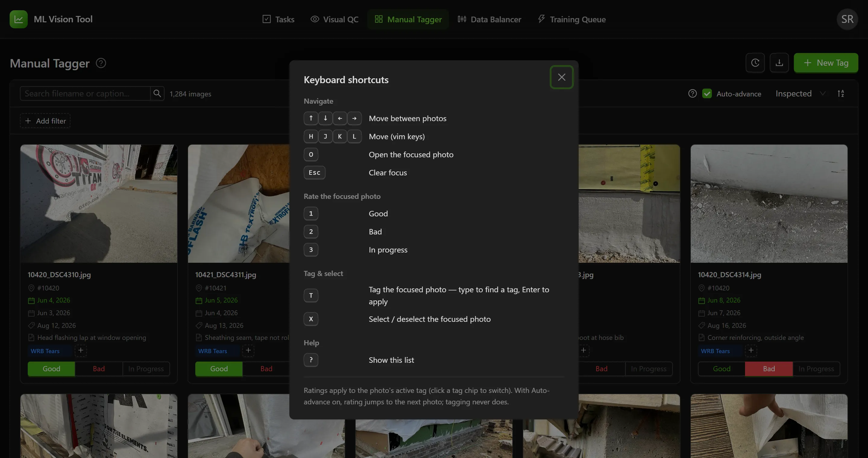The height and width of the screenshot is (458, 868).
Task: Click the ? key badge under Help
Action: [x=311, y=360]
